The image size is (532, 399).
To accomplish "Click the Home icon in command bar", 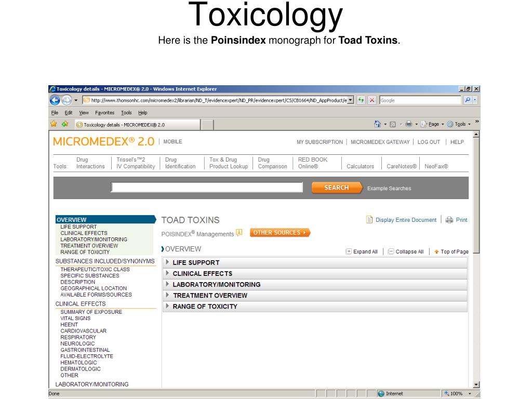I will coord(377,124).
